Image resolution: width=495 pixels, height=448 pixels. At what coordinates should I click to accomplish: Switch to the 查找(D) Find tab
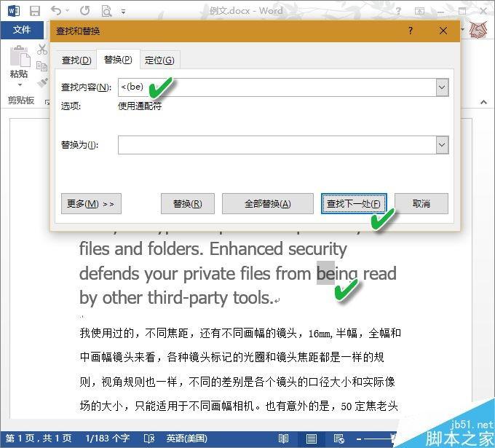[76, 60]
